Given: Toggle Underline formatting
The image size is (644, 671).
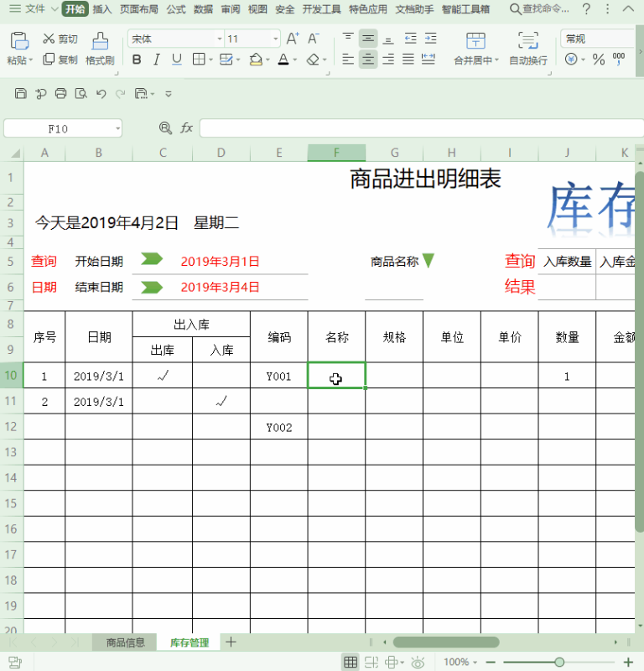Looking at the screenshot, I should tap(176, 59).
